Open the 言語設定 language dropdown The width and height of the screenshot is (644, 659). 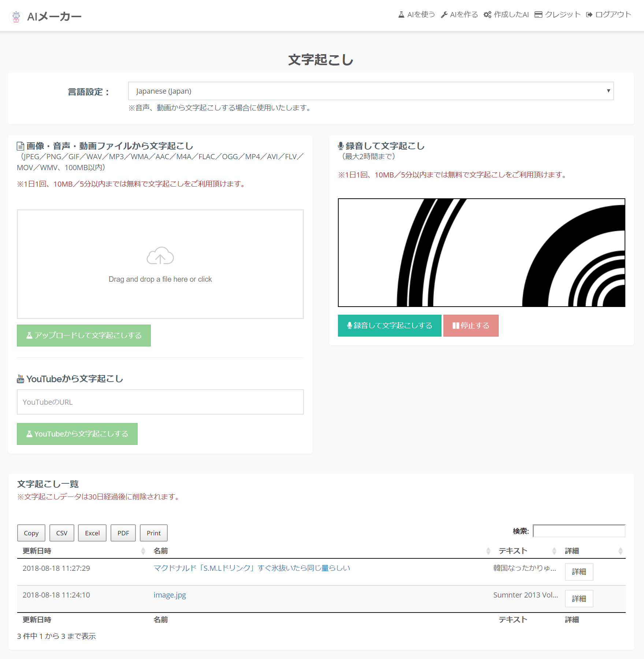[x=371, y=91]
